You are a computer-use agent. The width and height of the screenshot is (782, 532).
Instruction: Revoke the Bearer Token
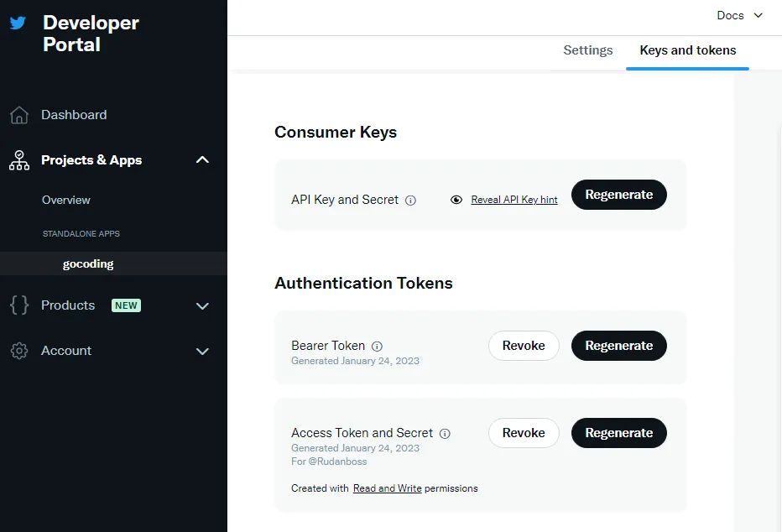point(524,346)
